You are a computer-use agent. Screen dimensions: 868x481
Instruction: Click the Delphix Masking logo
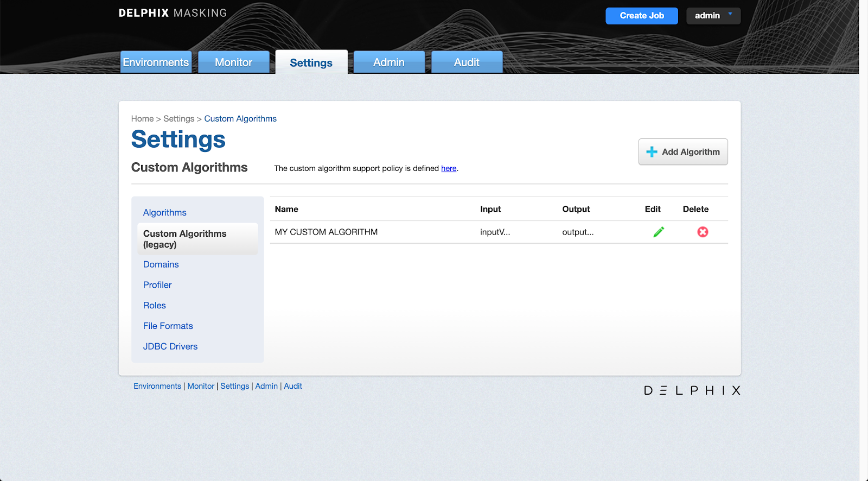(x=173, y=13)
